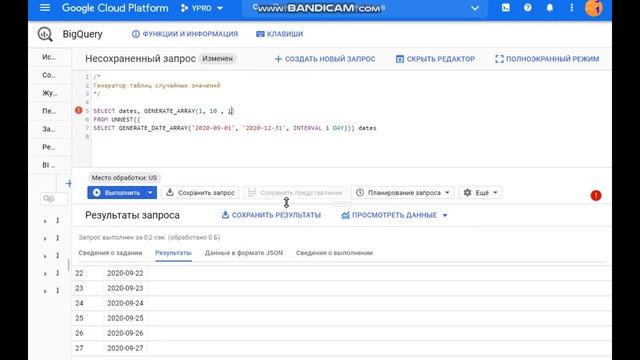Image resolution: width=640 pixels, height=360 pixels.
Task: Switch to ПОЛНОЭКРАННЫЙ РЕЖИМ
Action: point(547,59)
